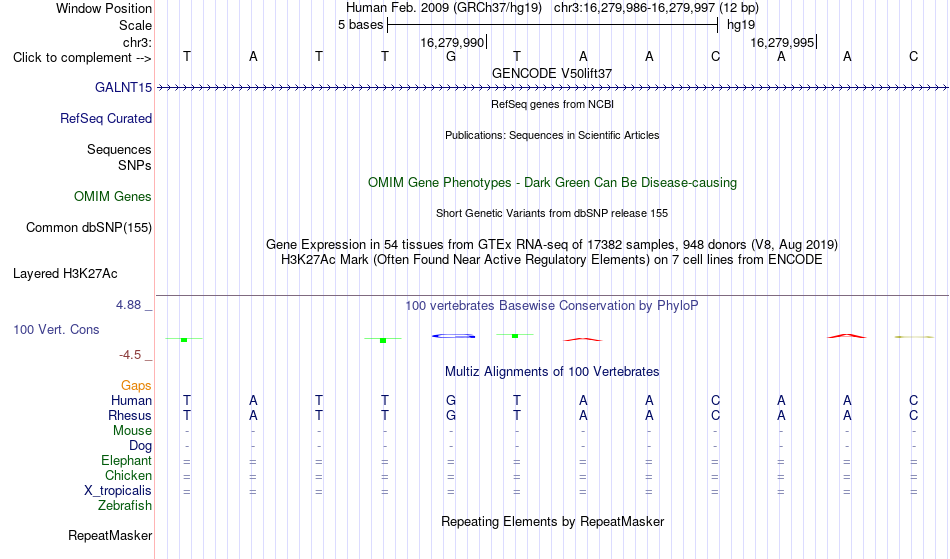Click 'Short Genetic Variants from dbSNP release 155'
This screenshot has height=559, width=950.
tap(552, 213)
